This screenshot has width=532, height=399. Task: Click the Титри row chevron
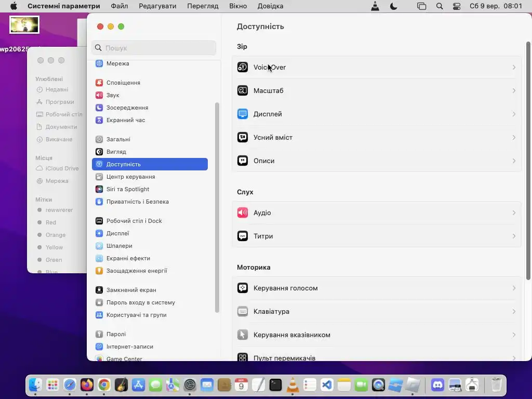coord(514,236)
